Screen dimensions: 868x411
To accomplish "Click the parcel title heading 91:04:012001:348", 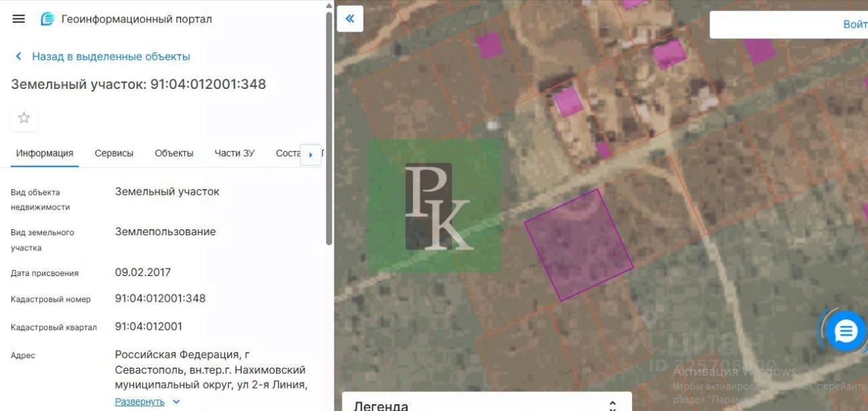I will coord(138,84).
